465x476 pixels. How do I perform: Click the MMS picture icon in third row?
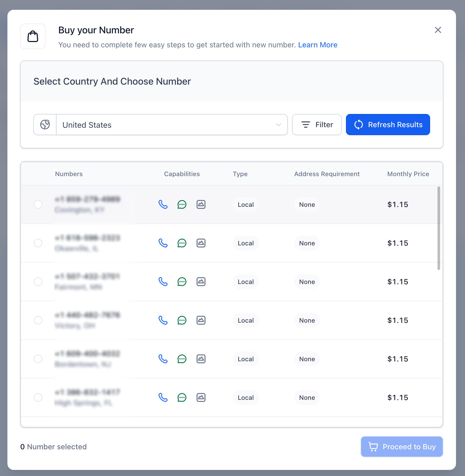[x=201, y=282]
